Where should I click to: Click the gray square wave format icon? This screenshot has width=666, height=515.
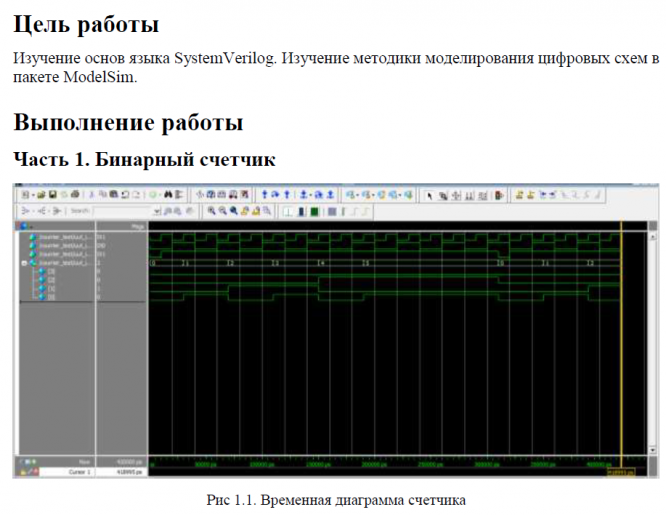[332, 211]
